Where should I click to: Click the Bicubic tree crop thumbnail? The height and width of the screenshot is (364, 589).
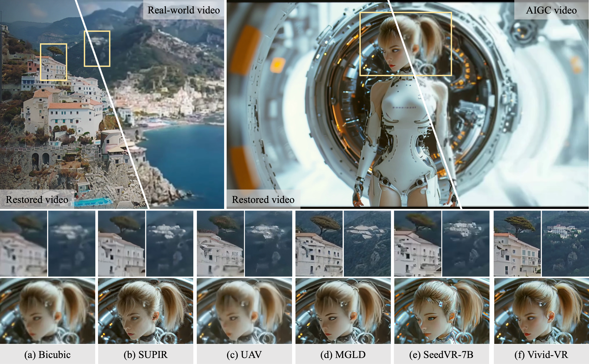click(23, 243)
